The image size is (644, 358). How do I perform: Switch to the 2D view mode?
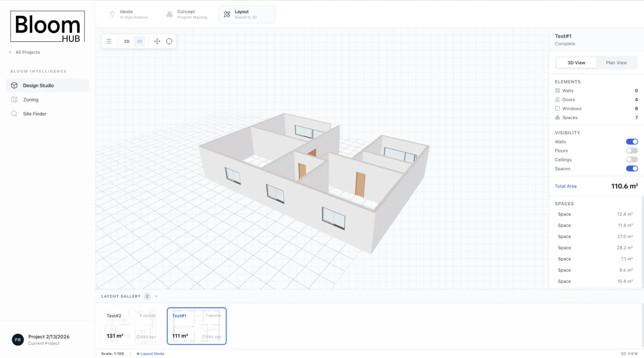pyautogui.click(x=127, y=41)
